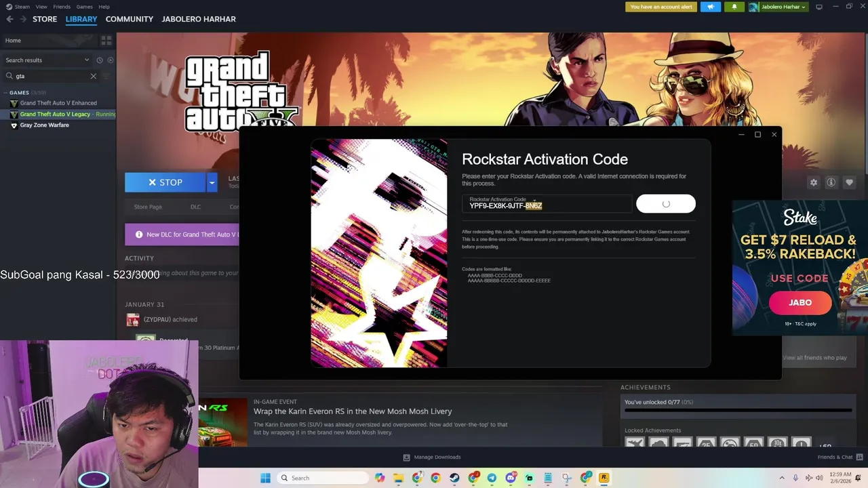
Task: Switch library to grid collections view
Action: [106, 41]
